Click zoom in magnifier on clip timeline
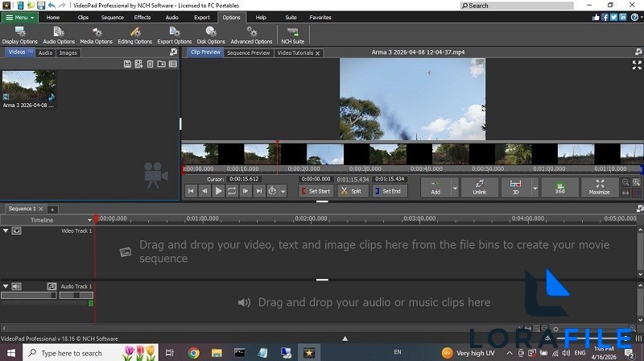The image size is (644, 361). (x=636, y=182)
